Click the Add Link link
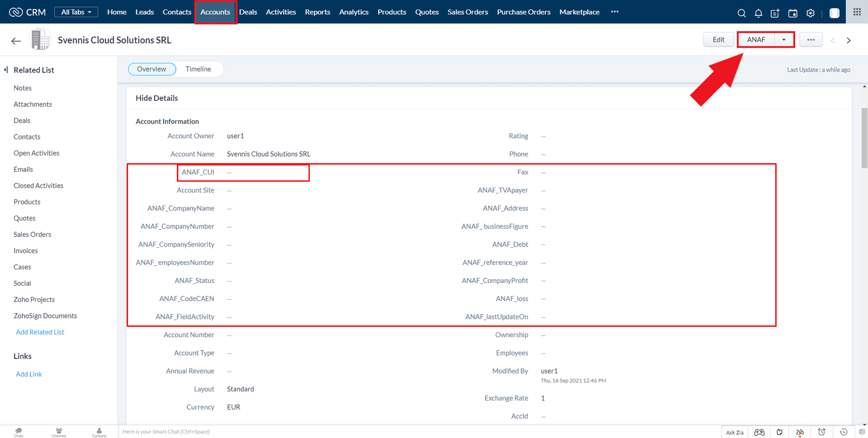 click(29, 375)
